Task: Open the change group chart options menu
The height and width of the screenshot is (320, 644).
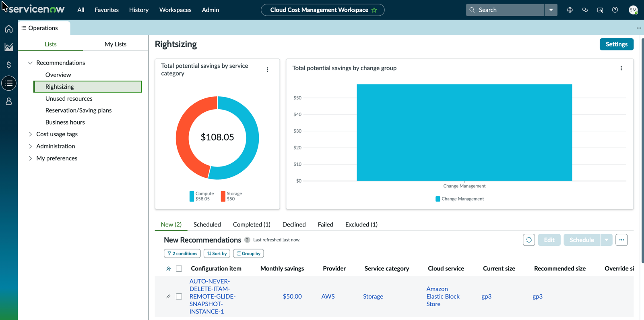Action: click(621, 68)
